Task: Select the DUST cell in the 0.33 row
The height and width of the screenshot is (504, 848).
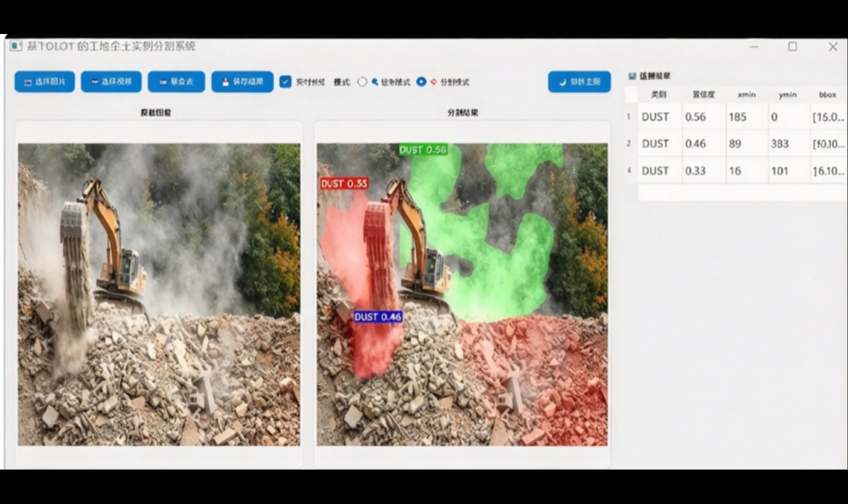Action: [x=660, y=171]
